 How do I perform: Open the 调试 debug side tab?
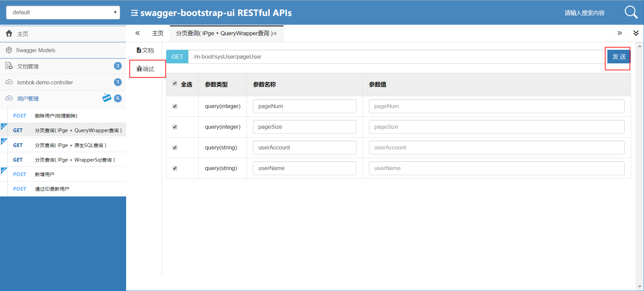pyautogui.click(x=146, y=69)
